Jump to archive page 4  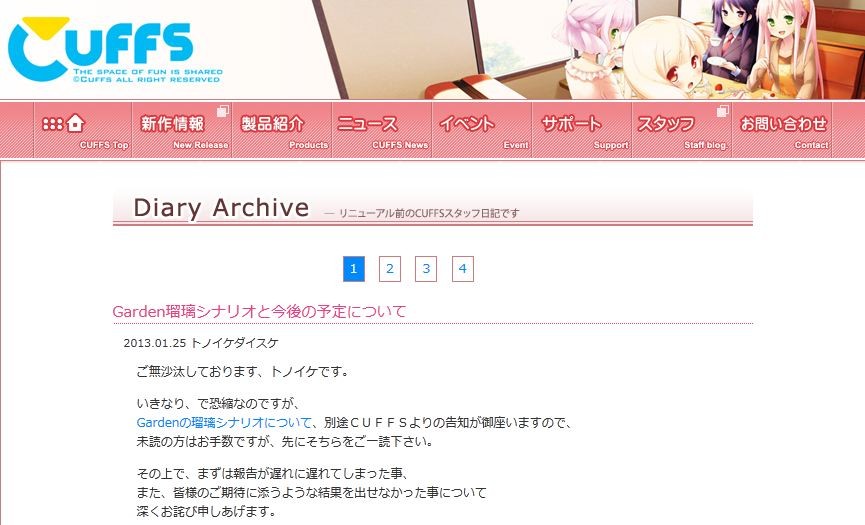[x=462, y=269]
